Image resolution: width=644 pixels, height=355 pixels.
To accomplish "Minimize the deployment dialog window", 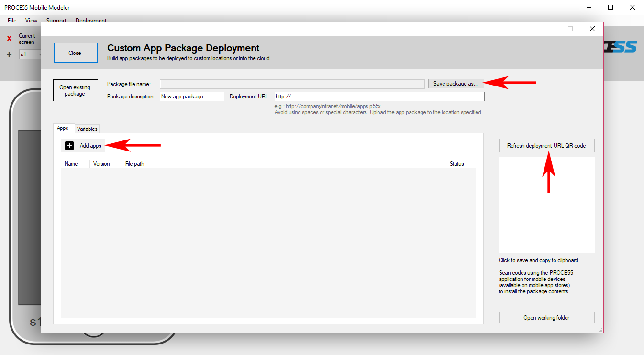I will (x=548, y=29).
